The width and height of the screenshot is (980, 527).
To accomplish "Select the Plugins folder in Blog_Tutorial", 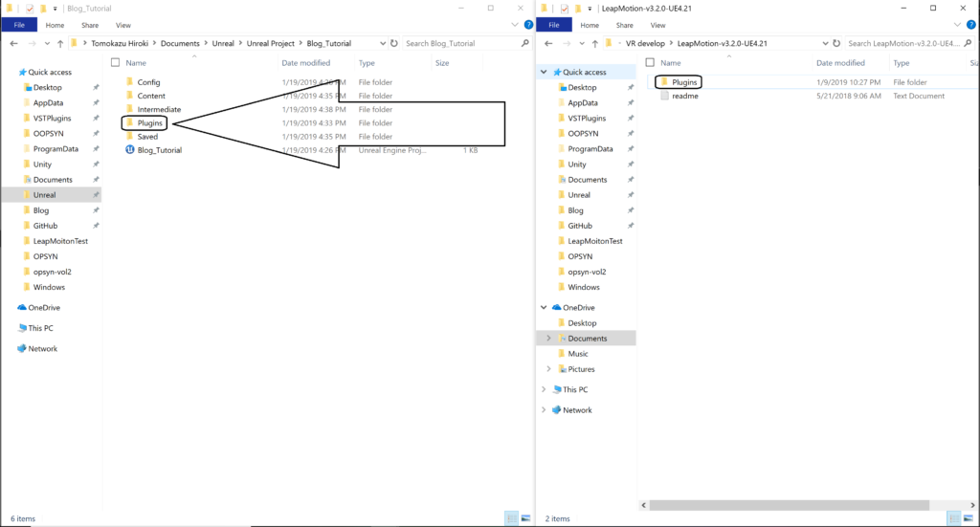I will (x=150, y=123).
